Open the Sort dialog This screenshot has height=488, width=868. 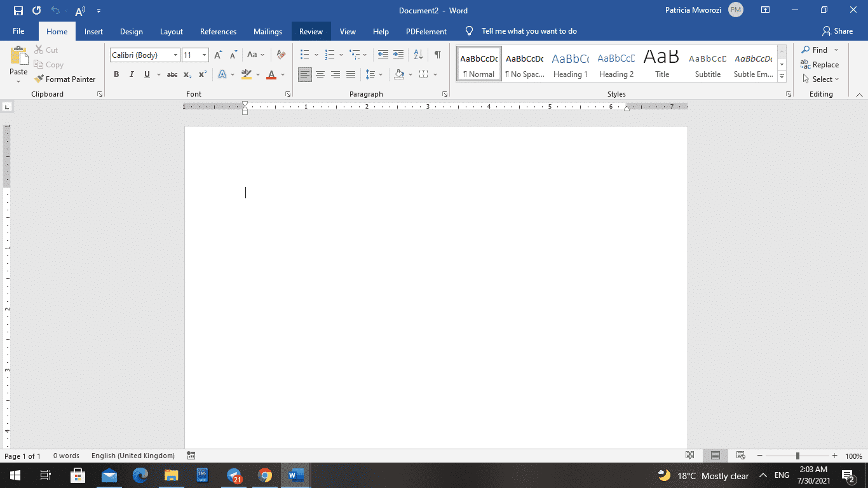point(417,55)
